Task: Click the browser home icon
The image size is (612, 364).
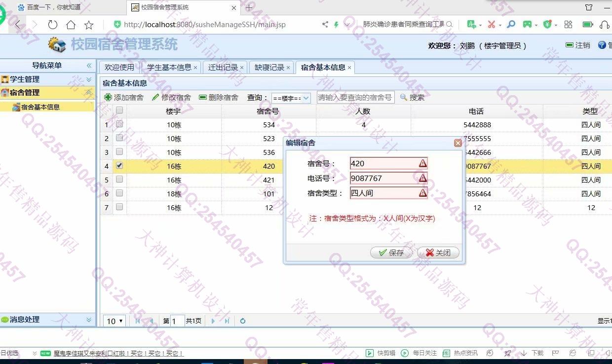Action: point(71,25)
